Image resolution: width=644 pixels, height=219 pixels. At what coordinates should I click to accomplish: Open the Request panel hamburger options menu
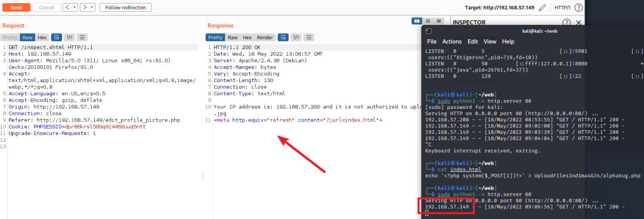click(82, 37)
